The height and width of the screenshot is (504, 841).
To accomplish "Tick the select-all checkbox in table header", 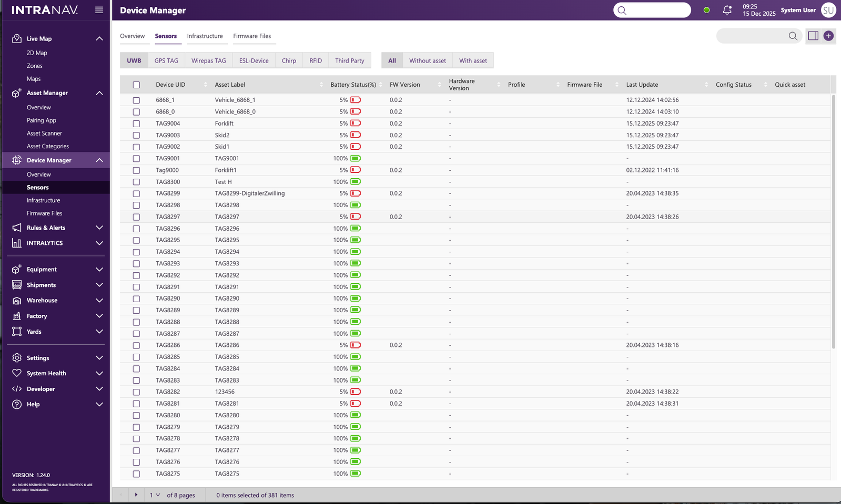I will tap(136, 85).
